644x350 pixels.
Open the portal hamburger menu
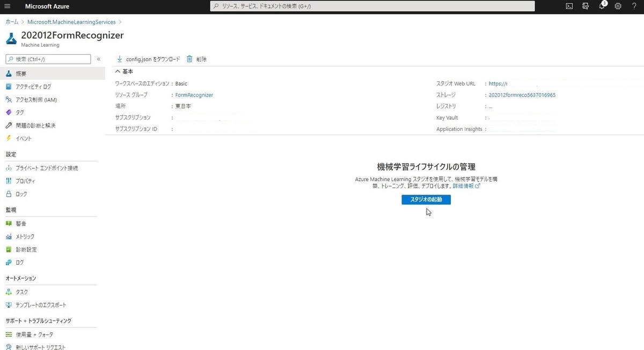pyautogui.click(x=7, y=6)
